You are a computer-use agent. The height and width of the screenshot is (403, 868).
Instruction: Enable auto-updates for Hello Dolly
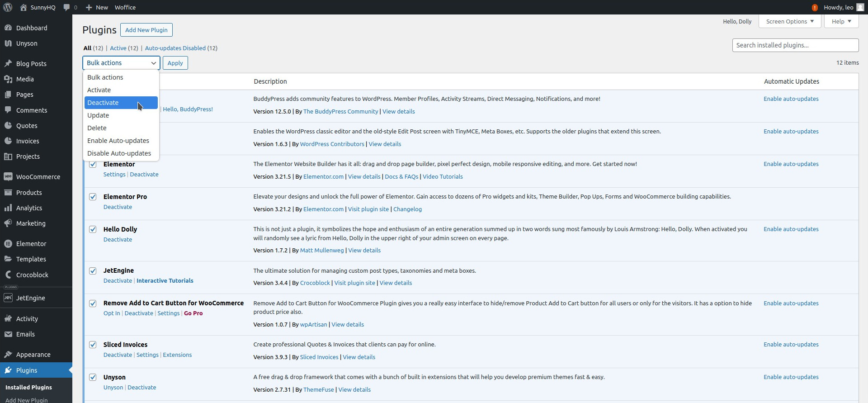point(791,229)
